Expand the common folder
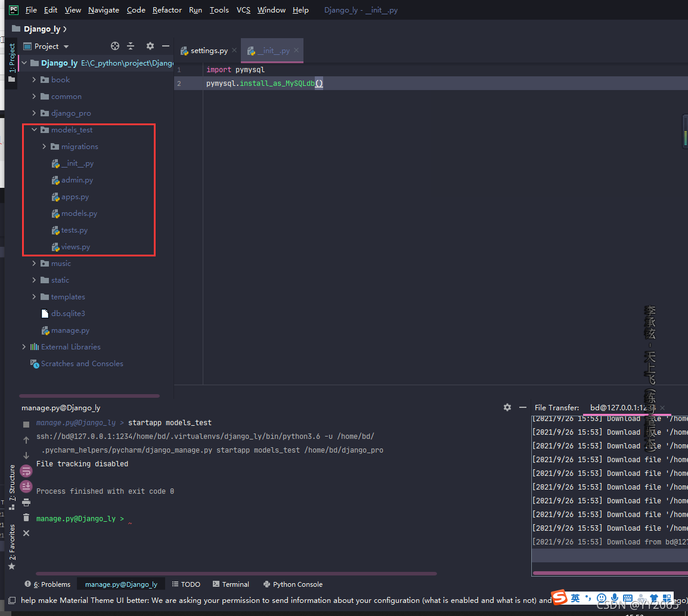 pos(34,96)
